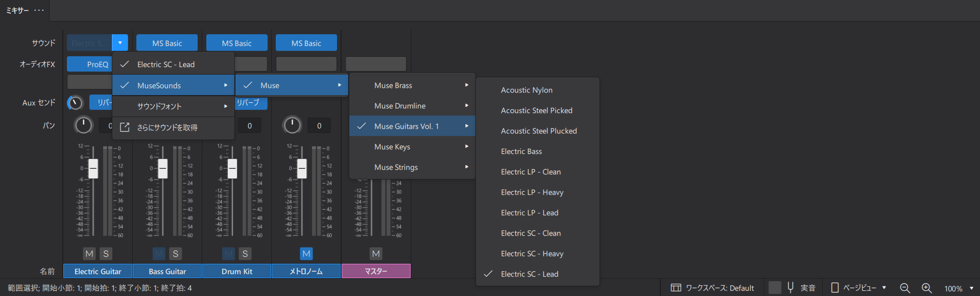Click the MS Basic sound button for Bass Guitar

tap(167, 43)
